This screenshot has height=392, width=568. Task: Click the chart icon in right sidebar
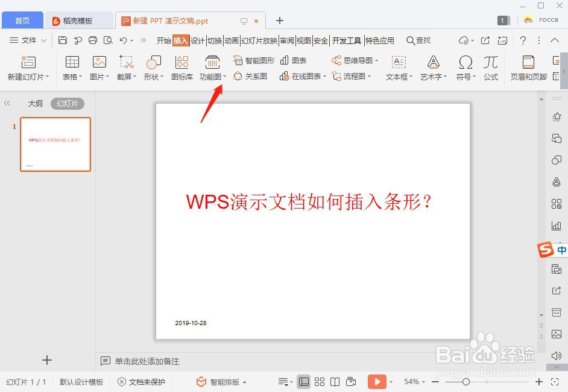557,226
